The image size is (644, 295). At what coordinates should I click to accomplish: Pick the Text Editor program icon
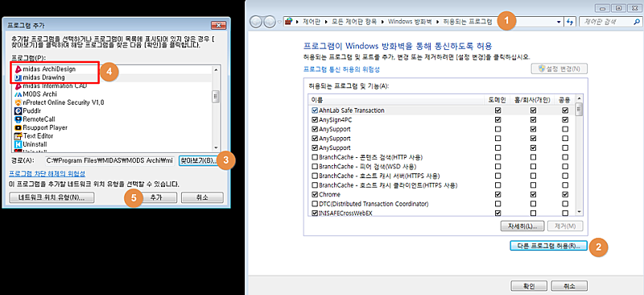[18, 135]
